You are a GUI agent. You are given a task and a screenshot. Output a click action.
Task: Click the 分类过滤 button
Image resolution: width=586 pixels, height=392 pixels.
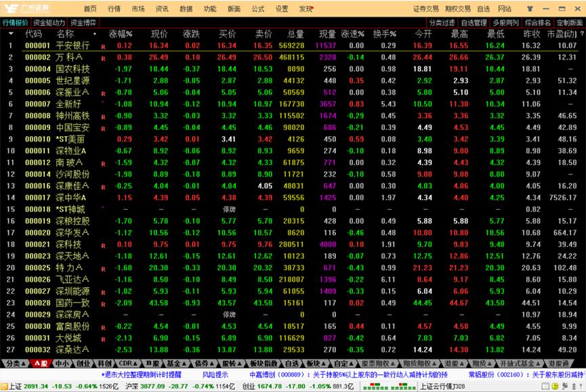point(442,23)
